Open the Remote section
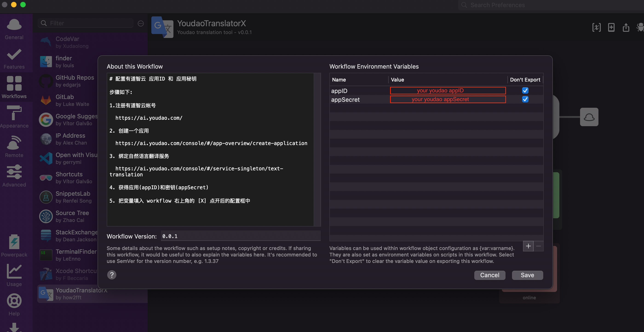 (14, 146)
